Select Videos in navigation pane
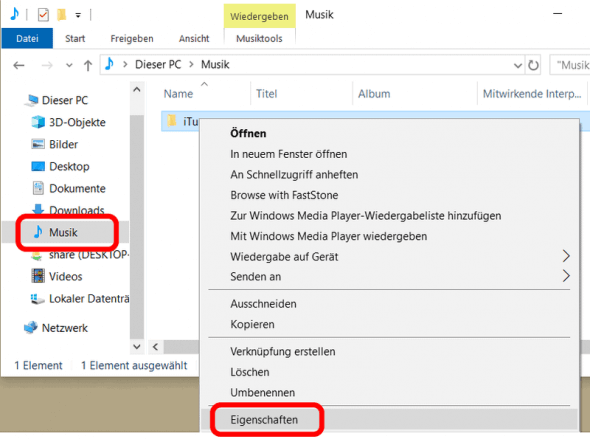Screen dimensions: 590x439 65,276
